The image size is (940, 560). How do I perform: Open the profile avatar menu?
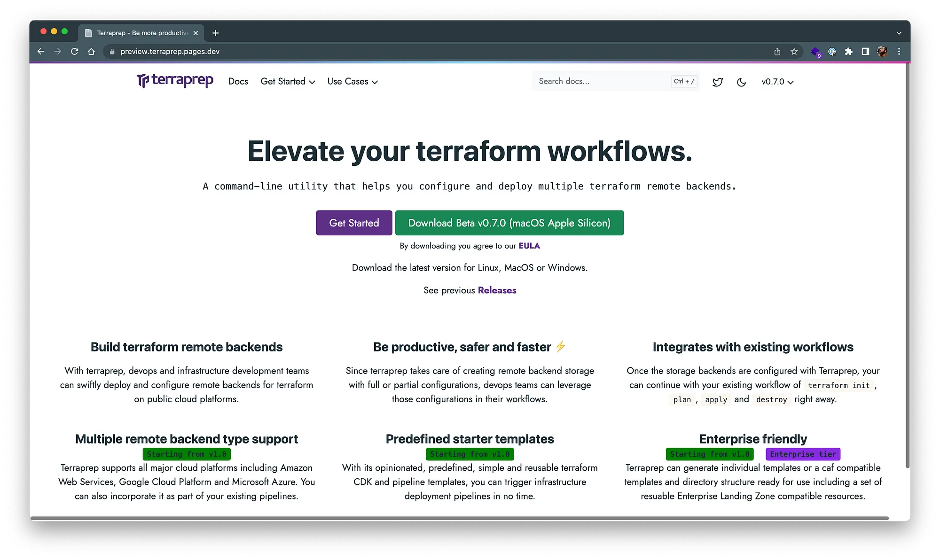click(882, 51)
